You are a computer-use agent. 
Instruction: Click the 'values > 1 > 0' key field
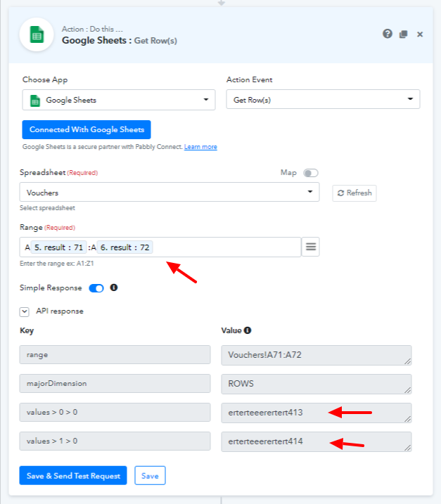[x=115, y=441]
